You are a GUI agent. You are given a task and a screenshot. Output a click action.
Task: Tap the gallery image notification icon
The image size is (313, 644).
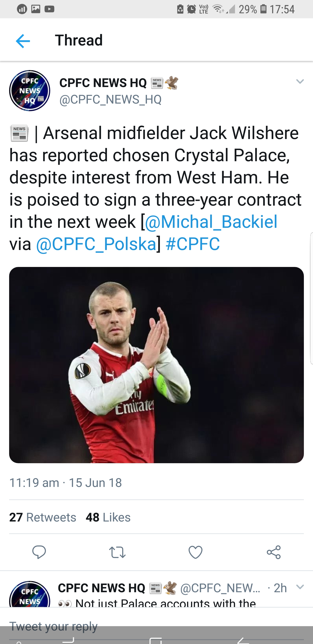(x=36, y=9)
